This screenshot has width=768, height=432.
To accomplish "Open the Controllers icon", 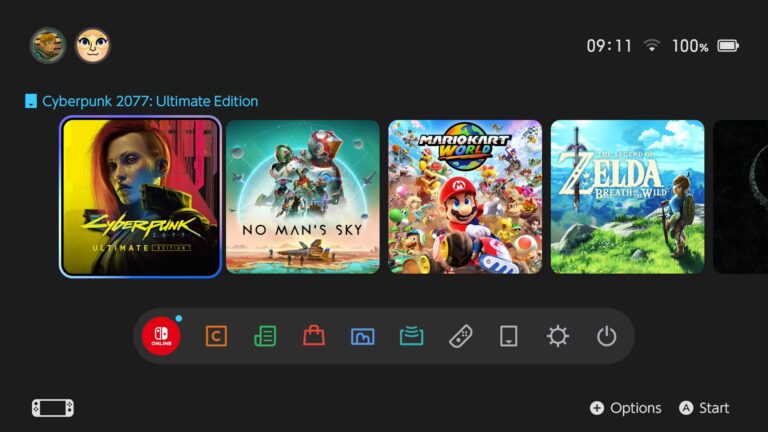I will point(460,336).
